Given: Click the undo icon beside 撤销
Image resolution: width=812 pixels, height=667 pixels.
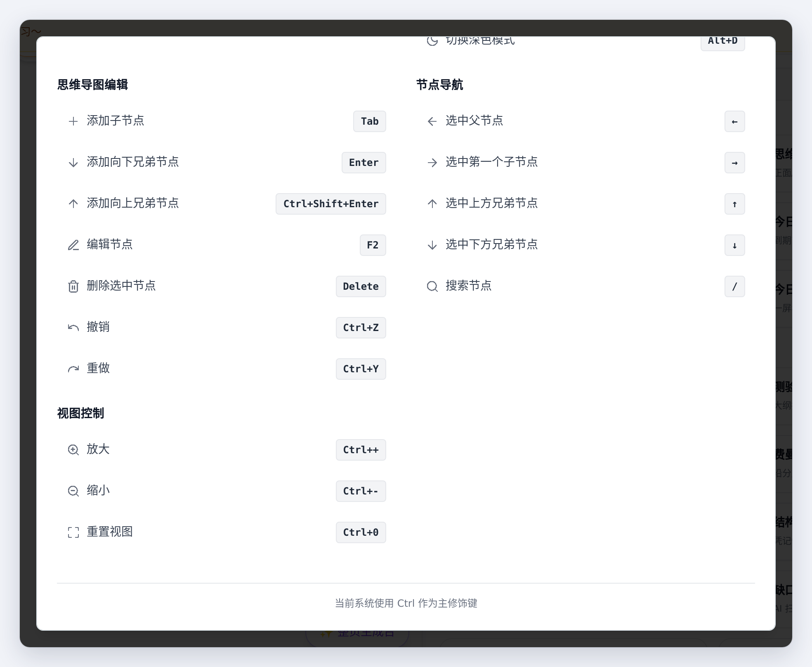Looking at the screenshot, I should 73,328.
